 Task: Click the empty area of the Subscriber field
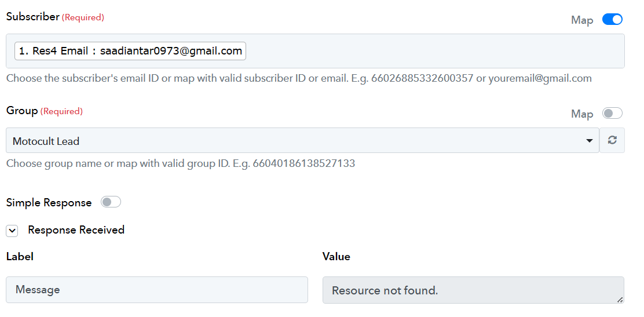click(434, 51)
